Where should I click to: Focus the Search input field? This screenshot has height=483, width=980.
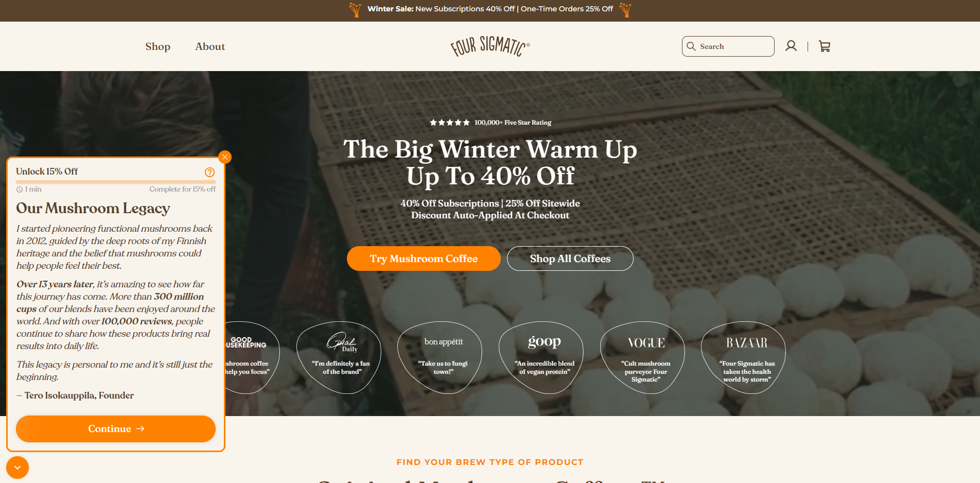click(x=728, y=46)
